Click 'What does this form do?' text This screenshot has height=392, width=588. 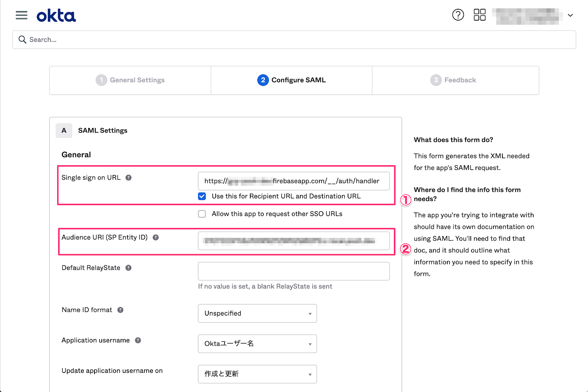click(453, 140)
